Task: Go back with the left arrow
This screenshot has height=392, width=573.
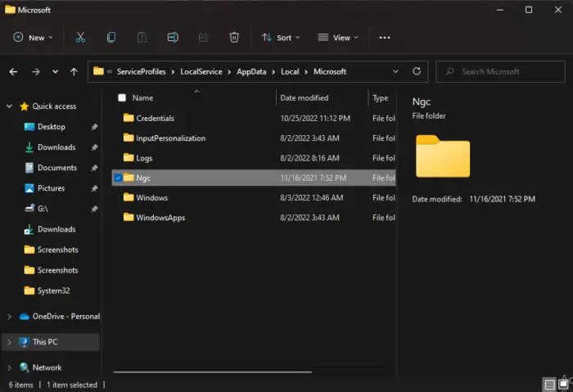Action: point(14,71)
